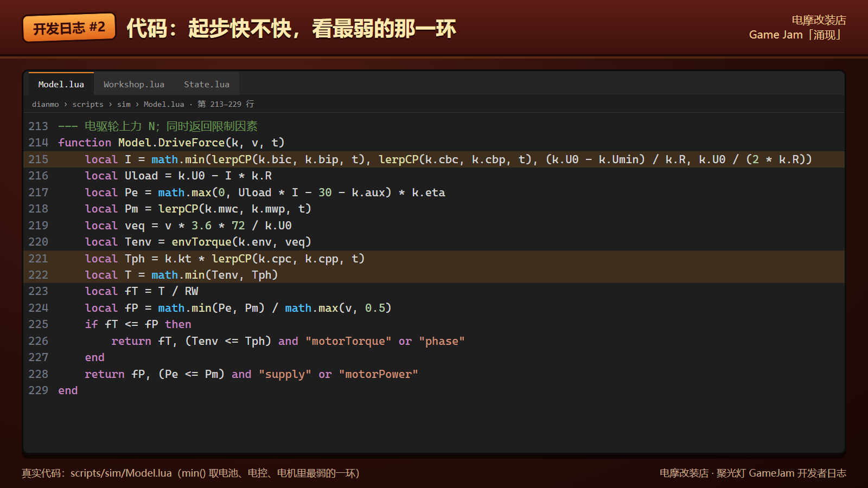This screenshot has height=488, width=868.
Task: Click the function name Model.DriveForce
Action: [x=171, y=143]
